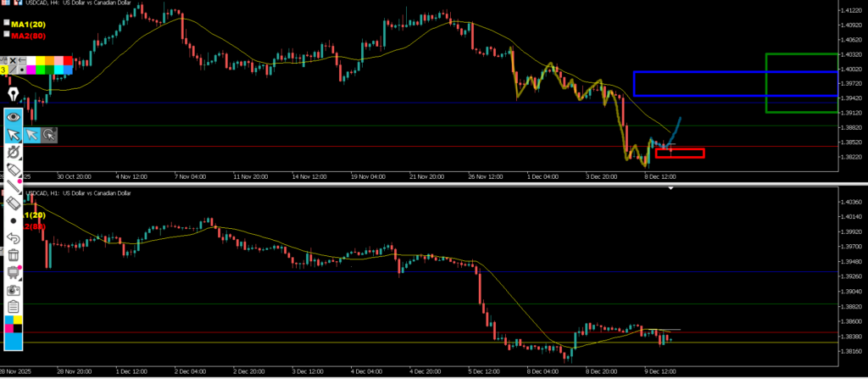
Task: Click the yellow number 3 line-width box
Action: point(3,70)
